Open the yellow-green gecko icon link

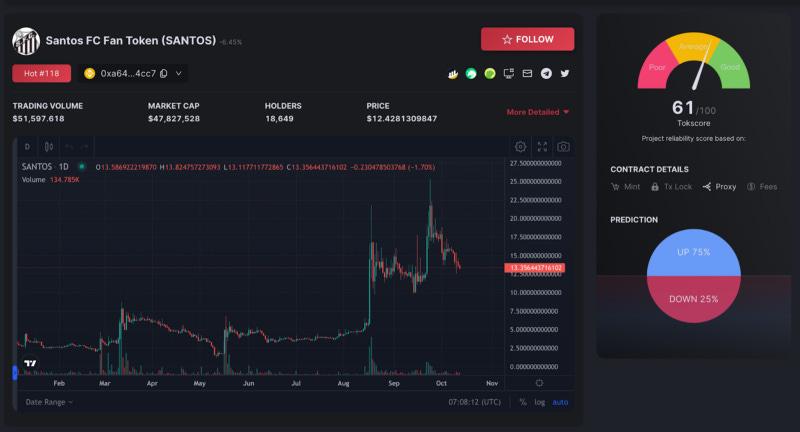click(x=490, y=74)
